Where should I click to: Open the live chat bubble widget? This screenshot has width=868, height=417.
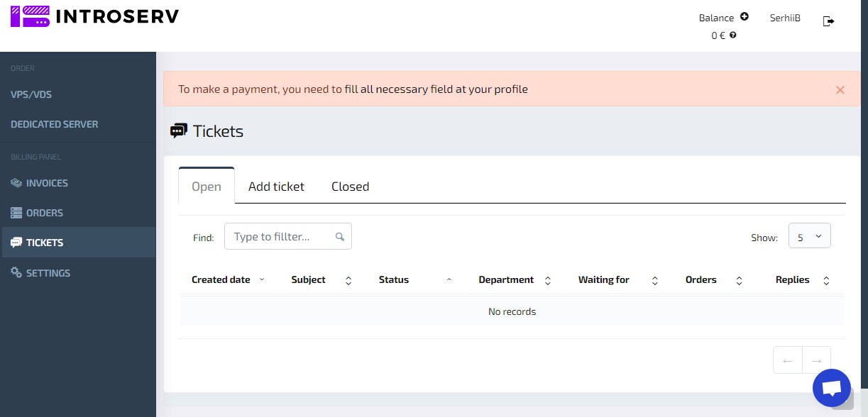click(831, 388)
